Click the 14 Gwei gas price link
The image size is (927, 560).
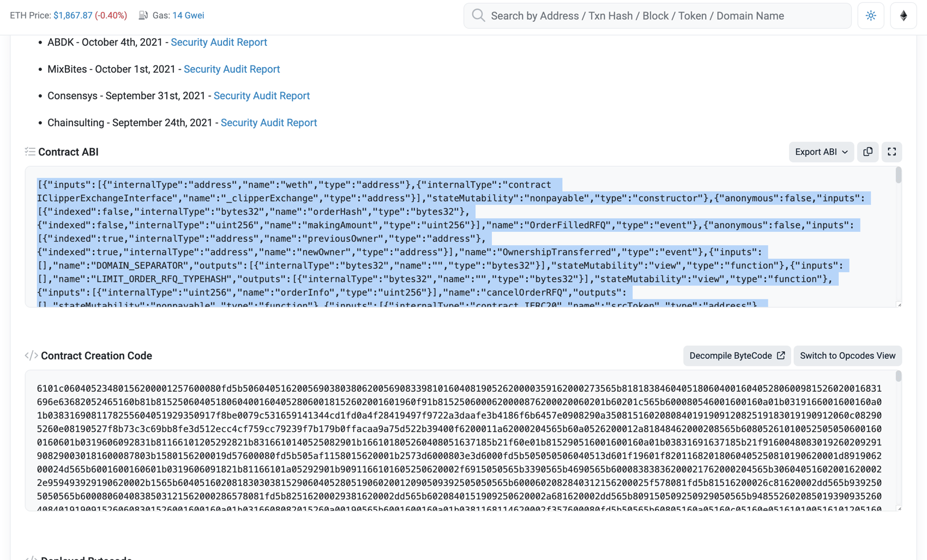pyautogui.click(x=188, y=15)
